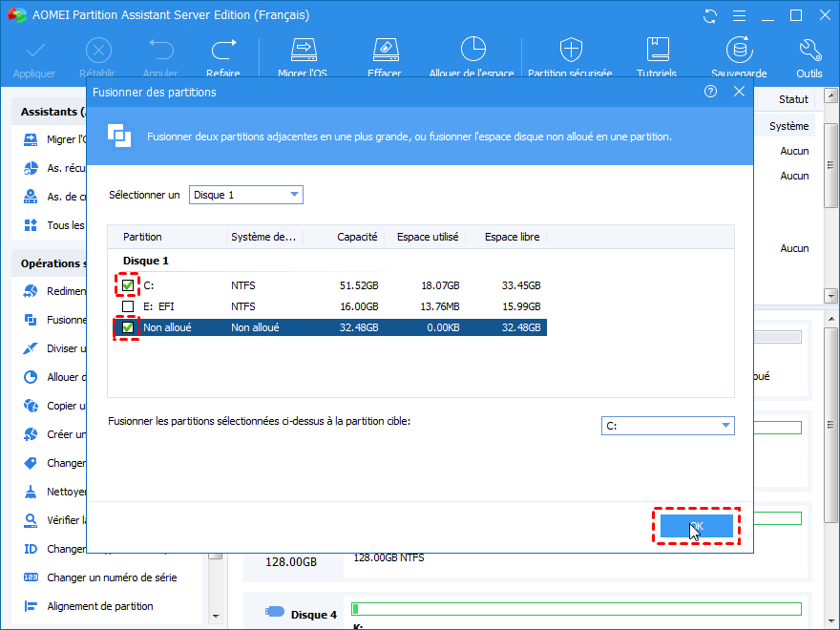Image resolution: width=840 pixels, height=630 pixels.
Task: Select Changer un numéro de série
Action: coord(111,577)
